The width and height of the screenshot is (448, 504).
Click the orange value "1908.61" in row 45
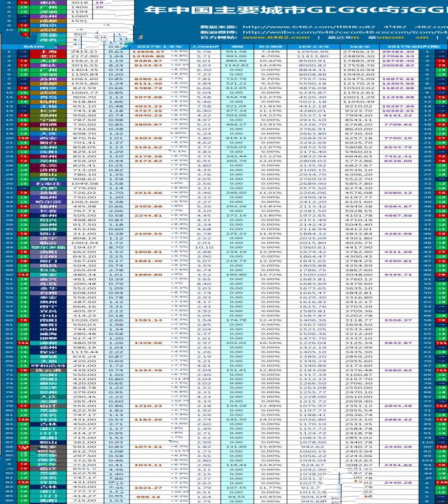[x=148, y=252]
